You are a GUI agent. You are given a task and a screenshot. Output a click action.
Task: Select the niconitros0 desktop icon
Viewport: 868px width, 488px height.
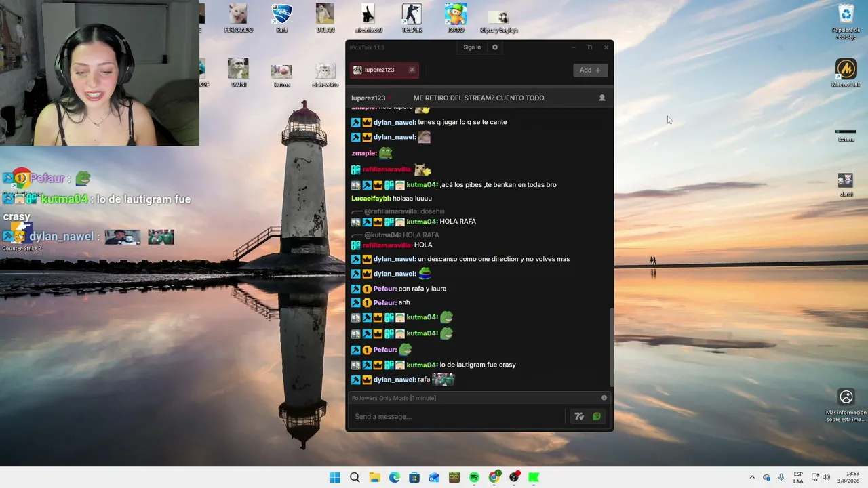click(368, 18)
